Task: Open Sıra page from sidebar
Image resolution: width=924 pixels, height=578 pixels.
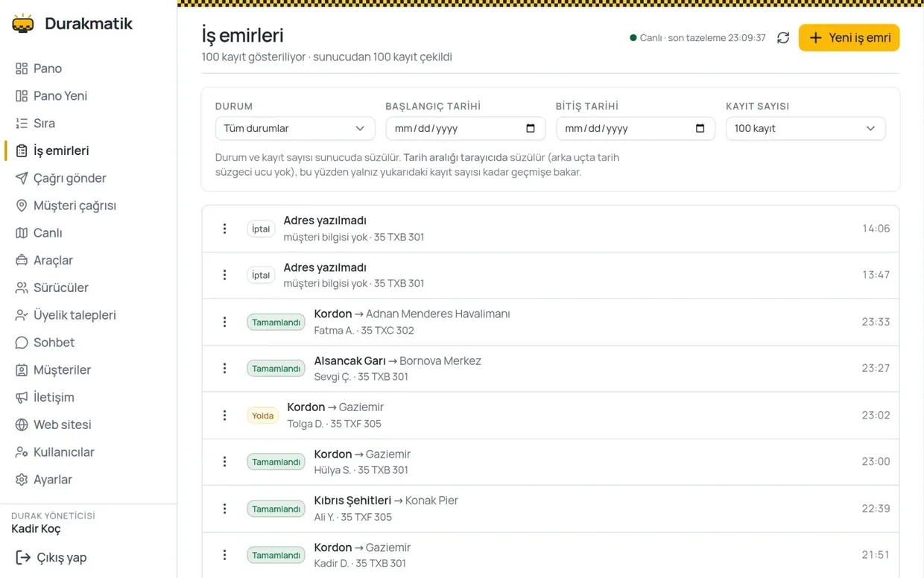Action: click(x=44, y=124)
